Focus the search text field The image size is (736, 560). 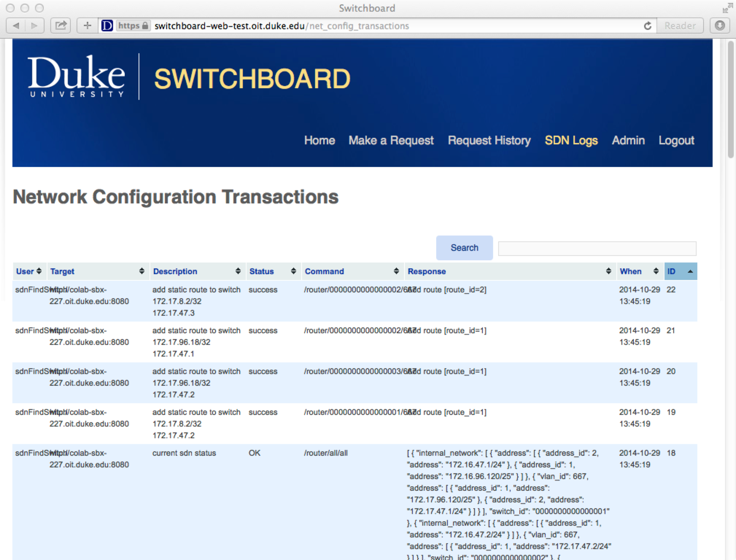coord(597,248)
